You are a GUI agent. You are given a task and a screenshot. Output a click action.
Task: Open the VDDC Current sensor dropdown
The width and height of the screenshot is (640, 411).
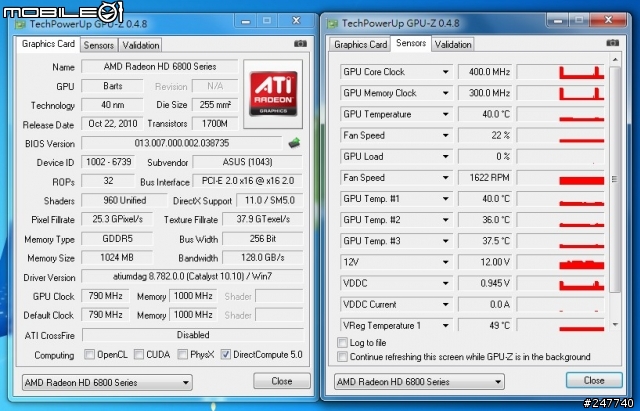446,304
